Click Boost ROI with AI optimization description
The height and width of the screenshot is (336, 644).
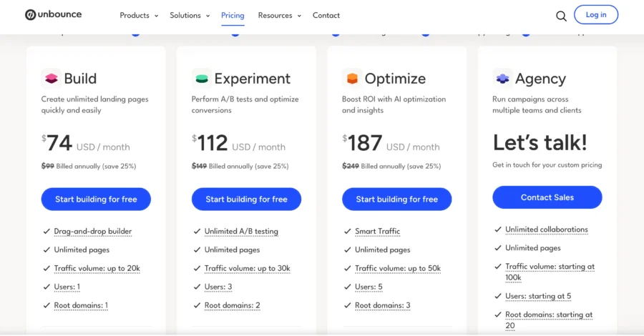(x=394, y=104)
